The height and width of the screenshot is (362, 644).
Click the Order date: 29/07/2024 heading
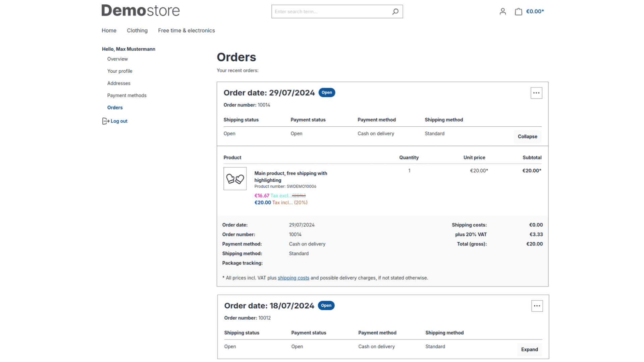pyautogui.click(x=269, y=93)
